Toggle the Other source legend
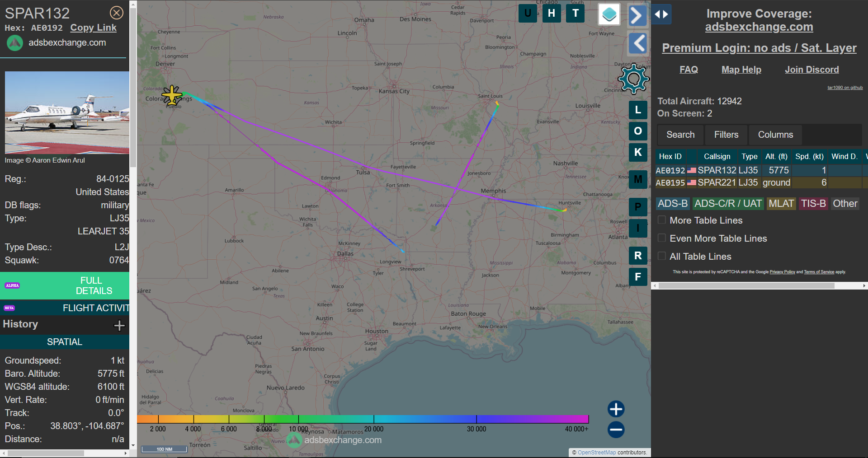The image size is (868, 458). [x=845, y=204]
